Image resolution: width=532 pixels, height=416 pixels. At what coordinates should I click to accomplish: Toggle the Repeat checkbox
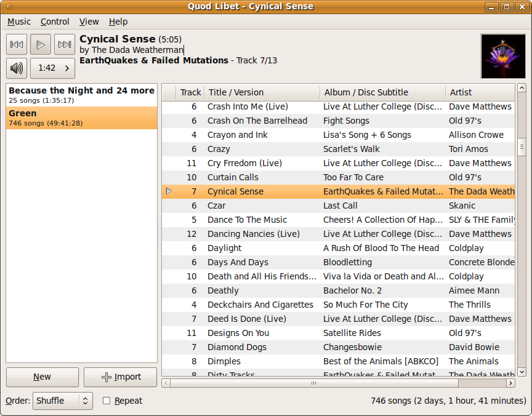pyautogui.click(x=107, y=401)
